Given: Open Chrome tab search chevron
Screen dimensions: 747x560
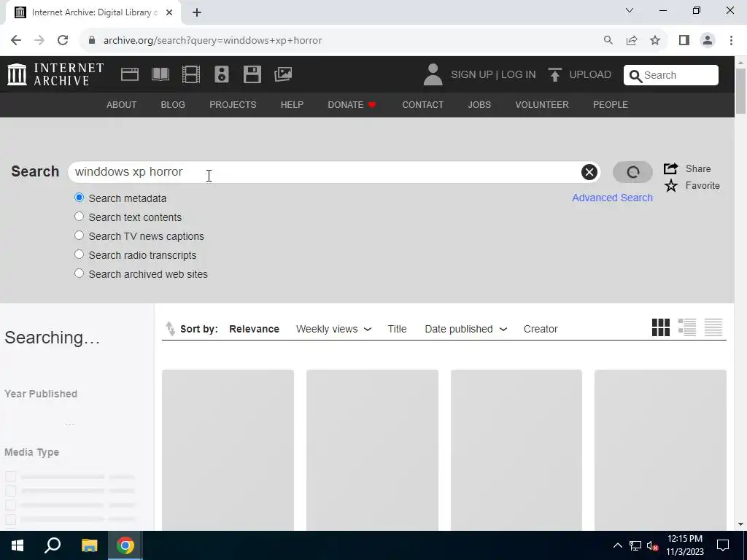Looking at the screenshot, I should (630, 10).
